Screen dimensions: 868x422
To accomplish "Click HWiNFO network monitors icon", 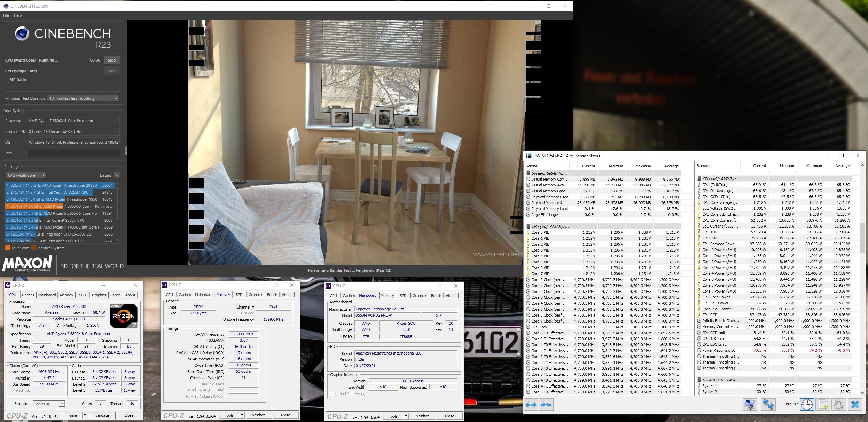I will tap(768, 405).
